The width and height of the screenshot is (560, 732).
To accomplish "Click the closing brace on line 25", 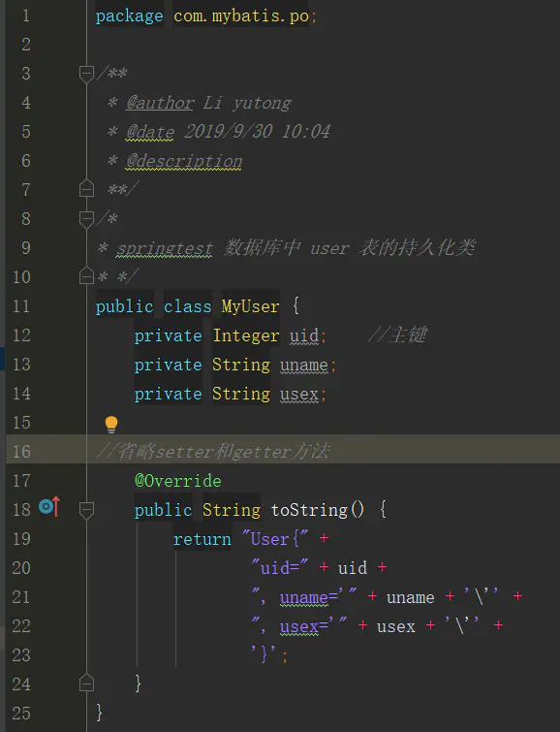I will (99, 713).
